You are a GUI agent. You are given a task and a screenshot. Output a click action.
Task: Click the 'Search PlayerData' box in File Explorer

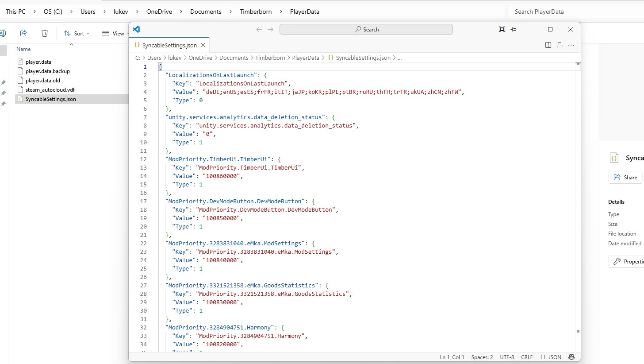[576, 12]
